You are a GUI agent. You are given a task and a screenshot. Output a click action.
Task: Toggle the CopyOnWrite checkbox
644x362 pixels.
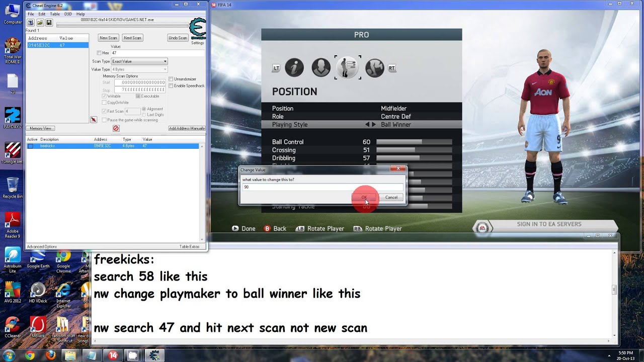pos(104,103)
